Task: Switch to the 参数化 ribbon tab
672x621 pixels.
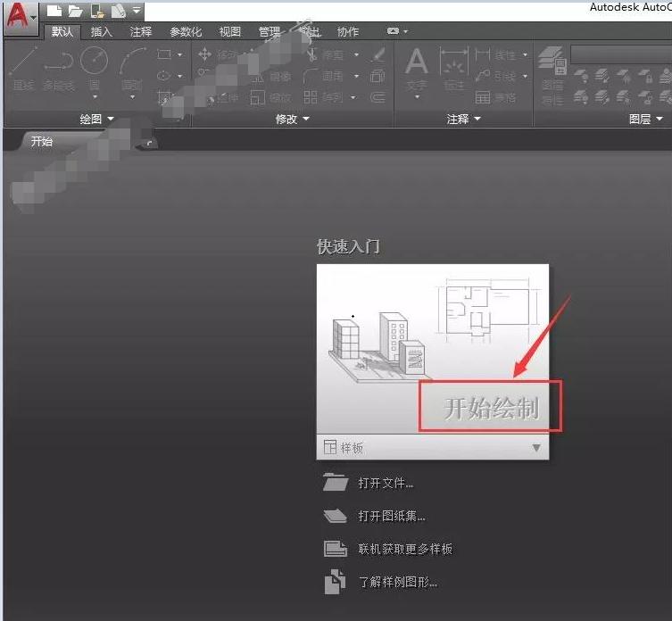Action: (186, 32)
